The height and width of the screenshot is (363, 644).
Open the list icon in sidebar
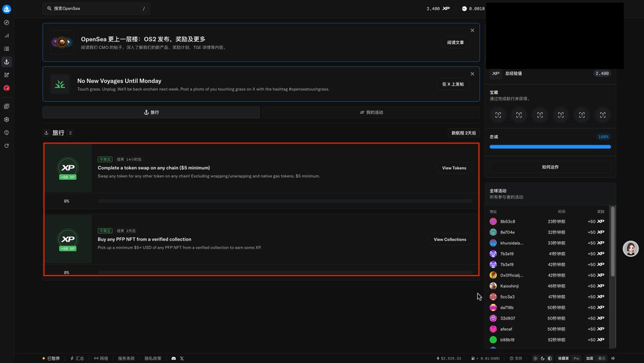pyautogui.click(x=6, y=49)
